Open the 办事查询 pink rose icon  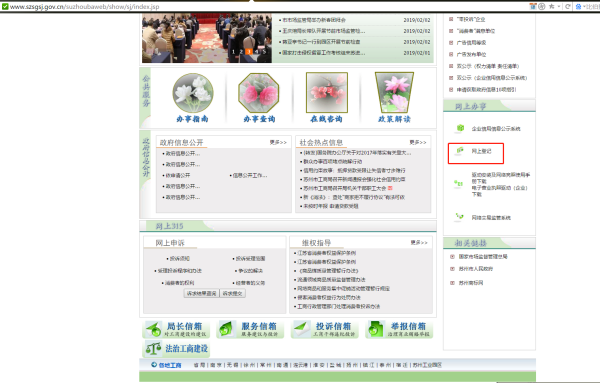coord(259,93)
